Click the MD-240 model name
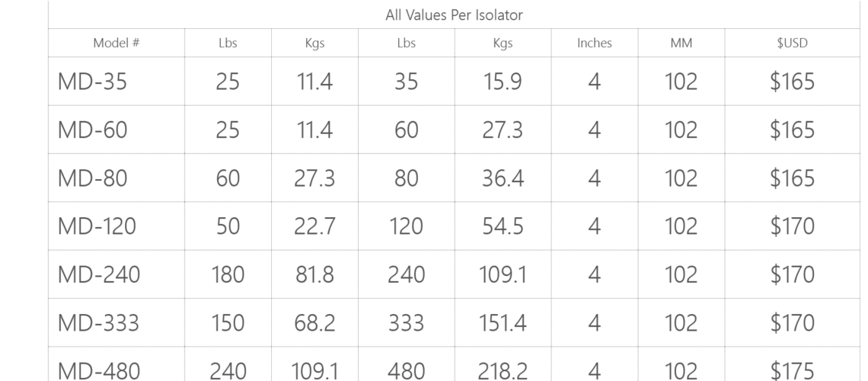868x381 pixels. [99, 274]
